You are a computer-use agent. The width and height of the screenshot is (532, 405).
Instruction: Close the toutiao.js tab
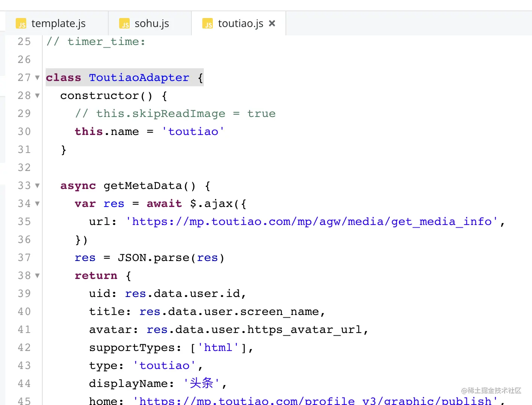(272, 23)
